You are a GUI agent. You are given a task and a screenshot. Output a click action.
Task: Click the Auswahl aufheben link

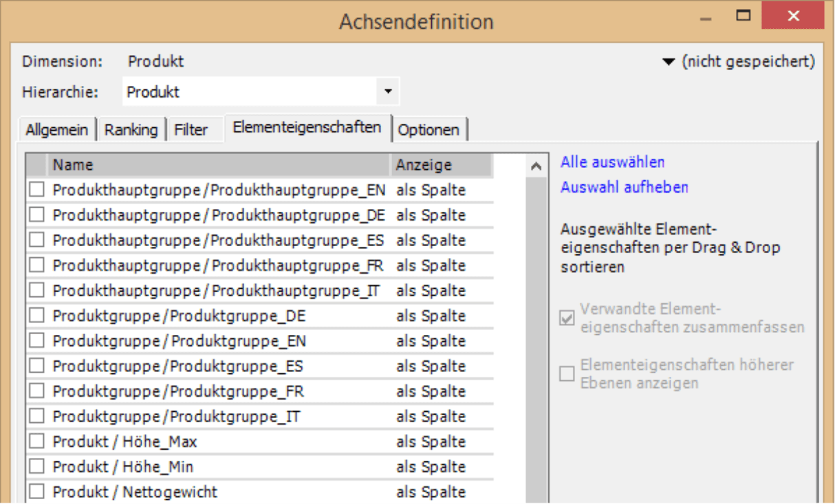click(624, 187)
